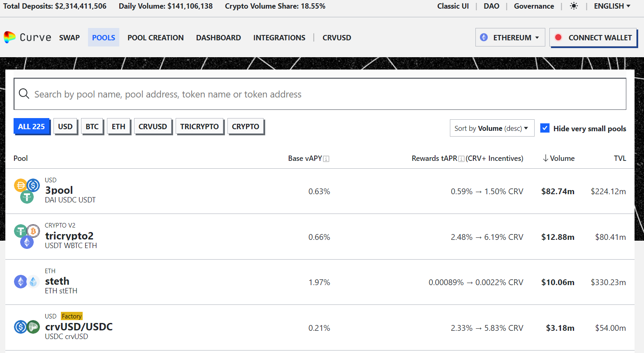Toggle Hide very small pools checkbox
Viewport: 644px width, 353px height.
(x=545, y=128)
